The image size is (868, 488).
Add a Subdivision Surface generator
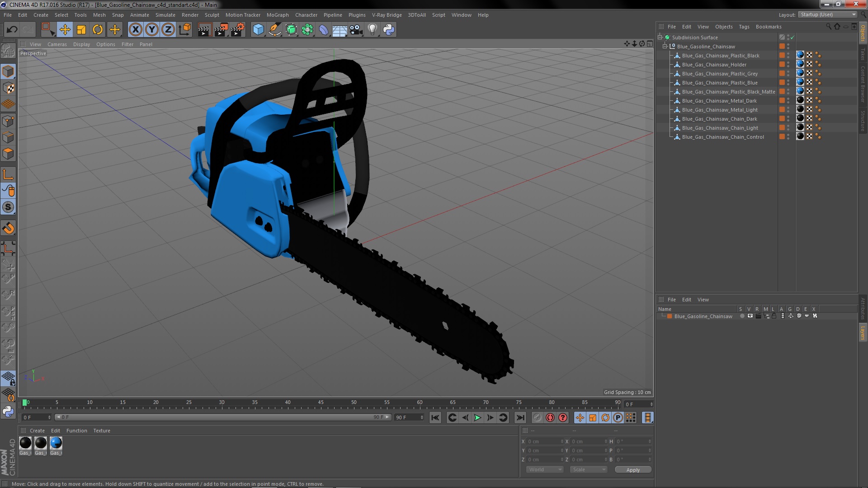click(291, 30)
